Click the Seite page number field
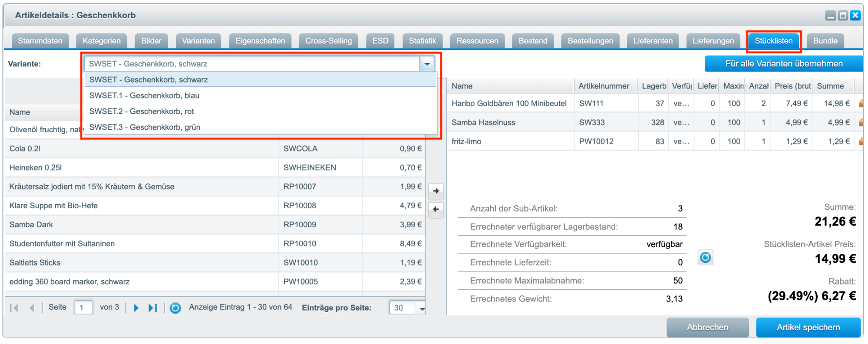The width and height of the screenshot is (868, 344). tap(83, 308)
